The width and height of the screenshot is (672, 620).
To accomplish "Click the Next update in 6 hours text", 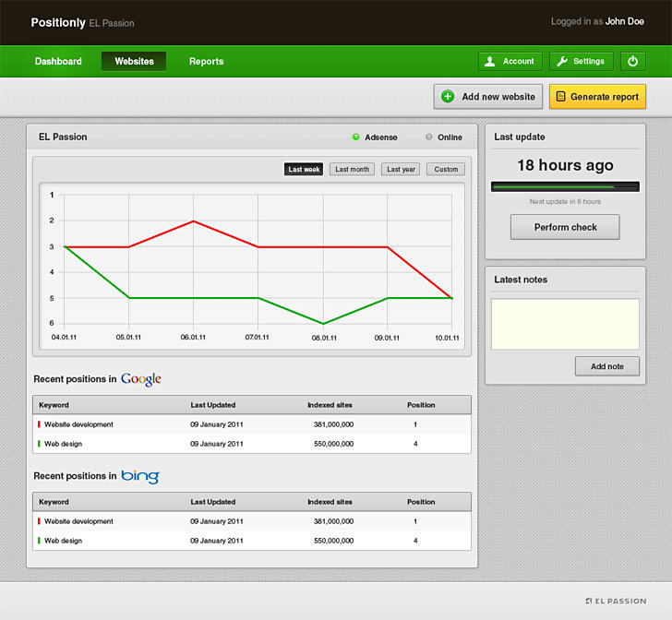I will [x=565, y=201].
